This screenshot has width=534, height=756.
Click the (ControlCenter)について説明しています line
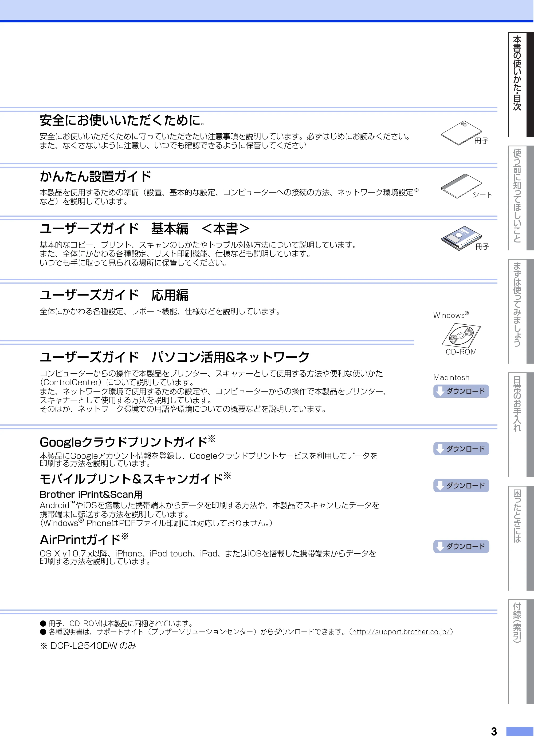click(117, 382)
